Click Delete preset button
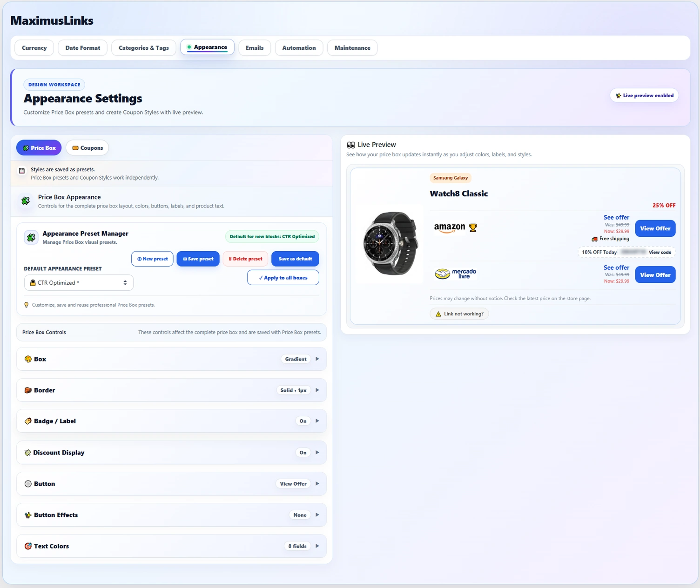The height and width of the screenshot is (588, 700). (246, 259)
